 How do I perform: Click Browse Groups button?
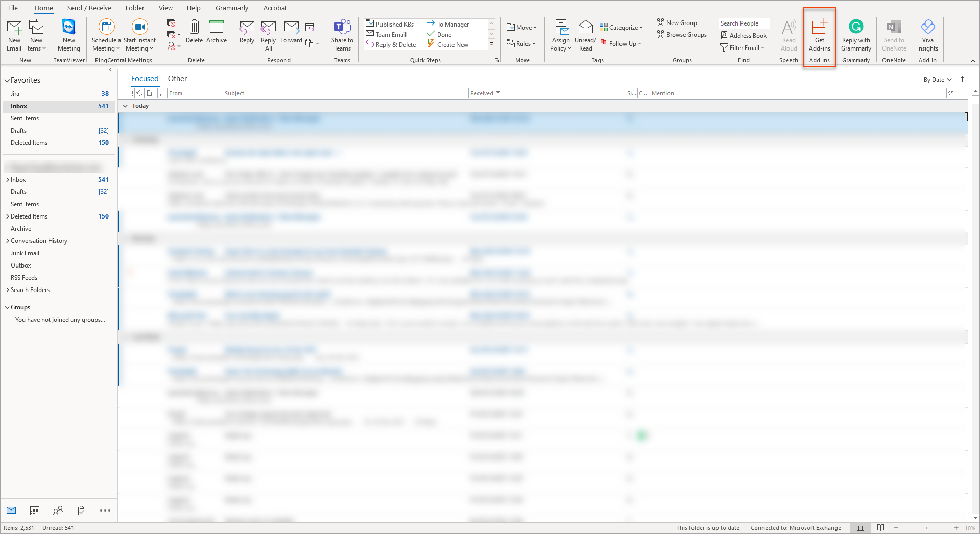coord(682,35)
